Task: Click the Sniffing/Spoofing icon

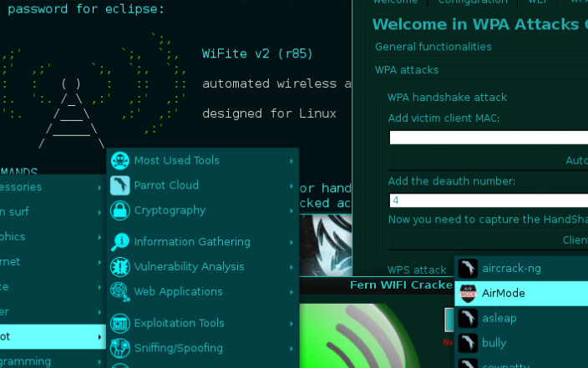Action: [x=120, y=348]
